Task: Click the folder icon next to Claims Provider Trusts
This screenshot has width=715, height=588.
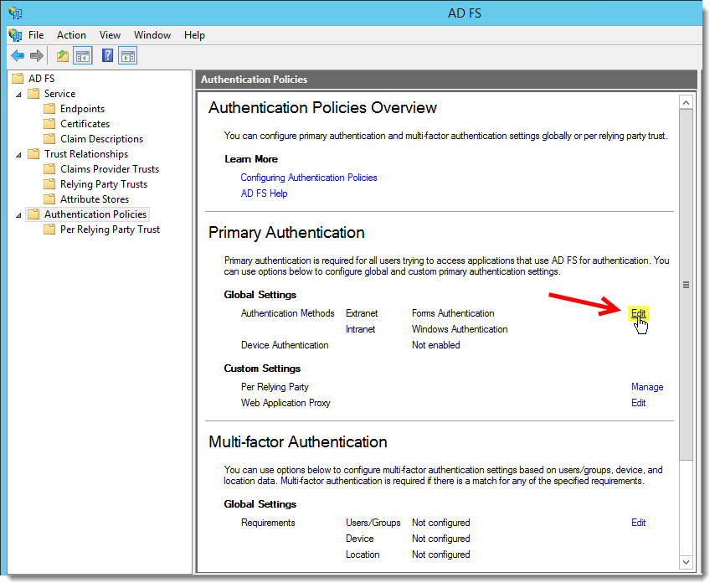Action: point(49,169)
